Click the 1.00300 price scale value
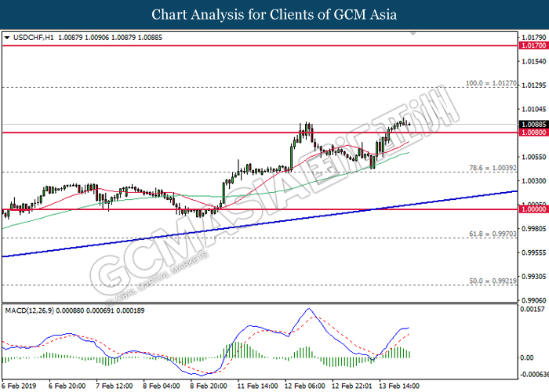549x392 pixels. pos(534,181)
